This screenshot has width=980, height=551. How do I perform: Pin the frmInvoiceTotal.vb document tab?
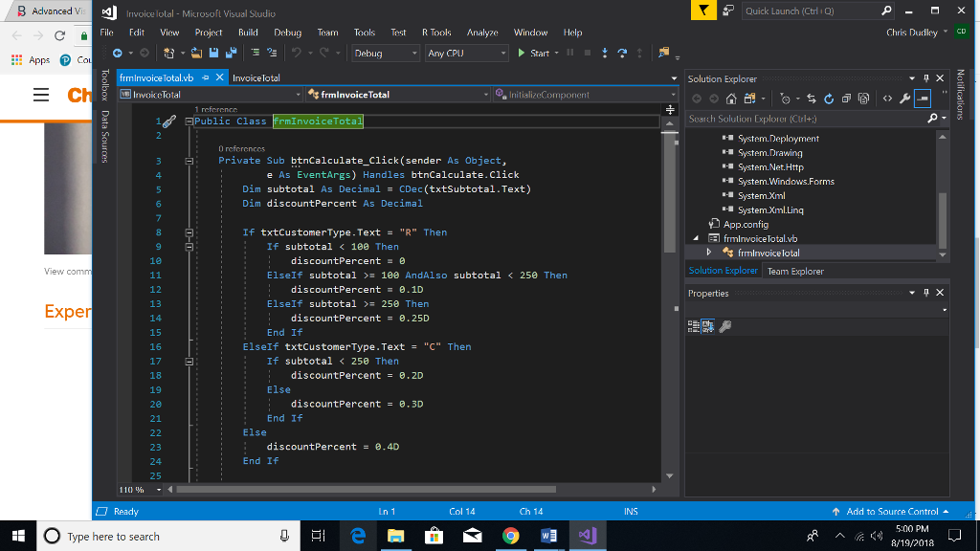pyautogui.click(x=206, y=78)
